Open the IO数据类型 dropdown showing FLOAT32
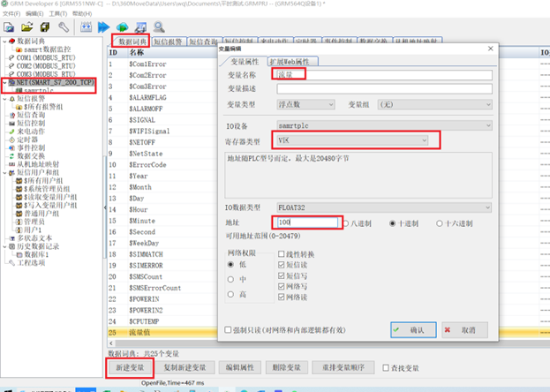This screenshot has width=550, height=392. [384, 207]
